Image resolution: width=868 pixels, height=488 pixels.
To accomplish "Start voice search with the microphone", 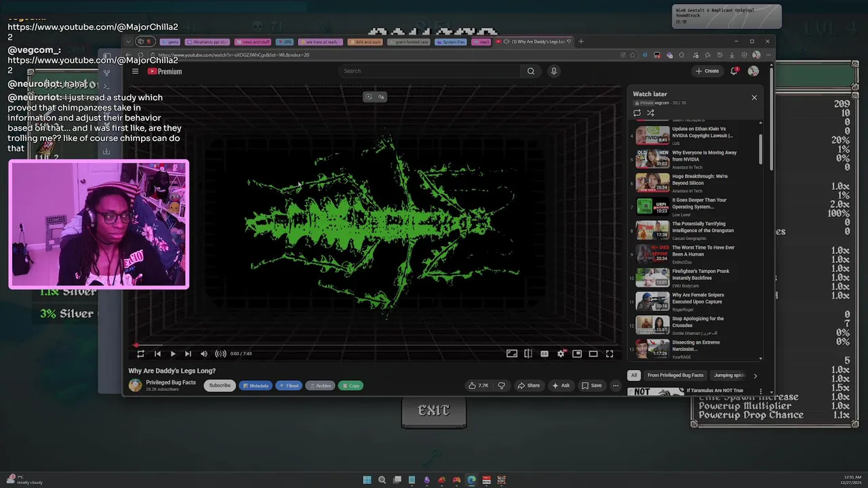I will (x=553, y=71).
